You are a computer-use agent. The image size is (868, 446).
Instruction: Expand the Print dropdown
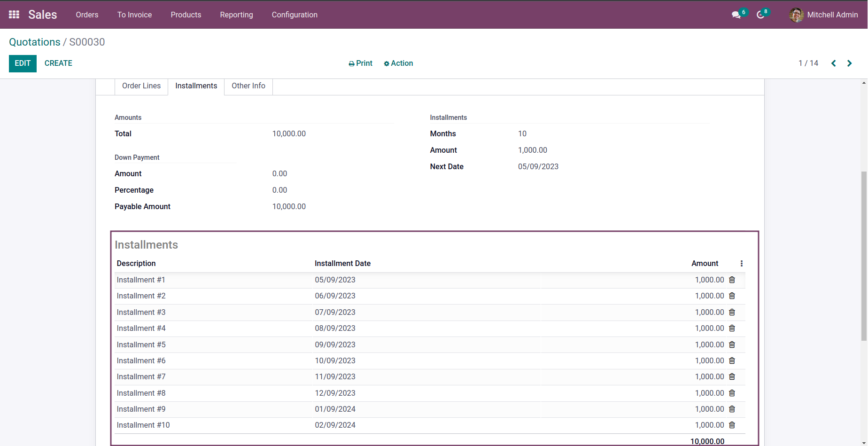click(360, 63)
